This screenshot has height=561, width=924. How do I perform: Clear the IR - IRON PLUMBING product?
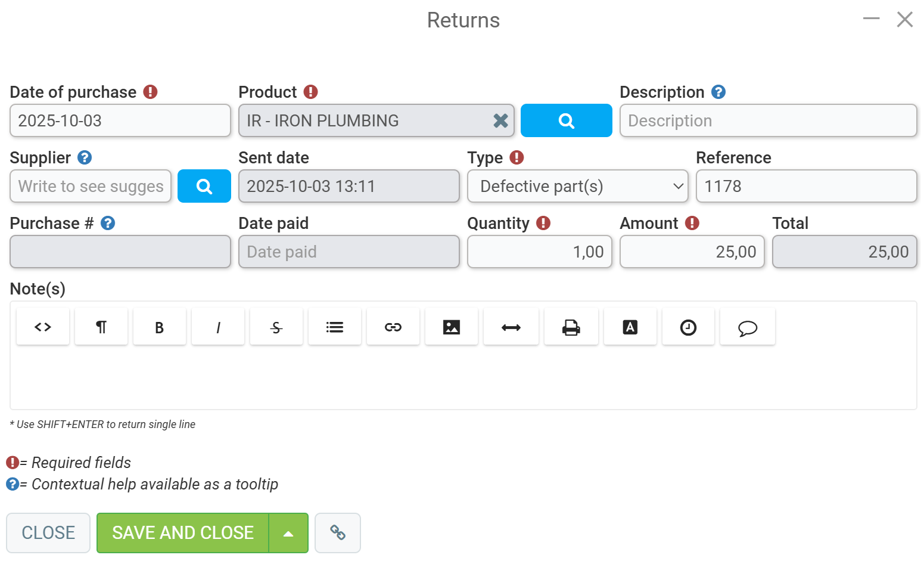[501, 120]
